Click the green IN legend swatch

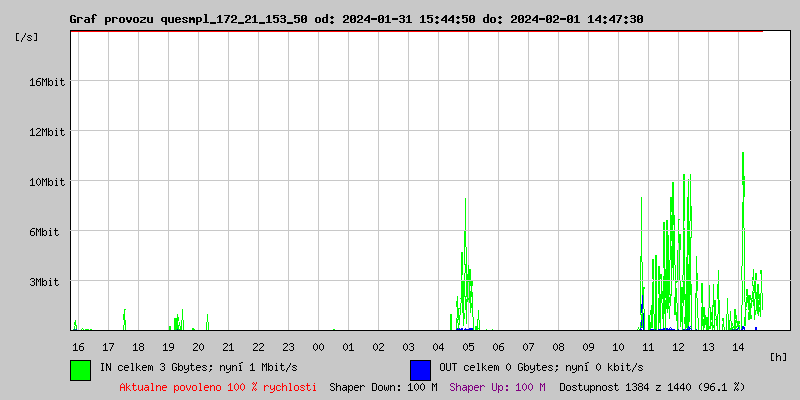pyautogui.click(x=81, y=369)
